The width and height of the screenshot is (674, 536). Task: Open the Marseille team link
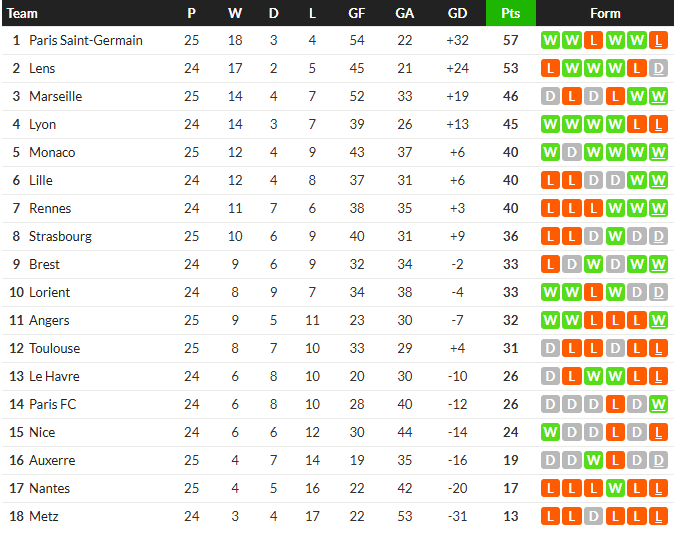coord(55,96)
